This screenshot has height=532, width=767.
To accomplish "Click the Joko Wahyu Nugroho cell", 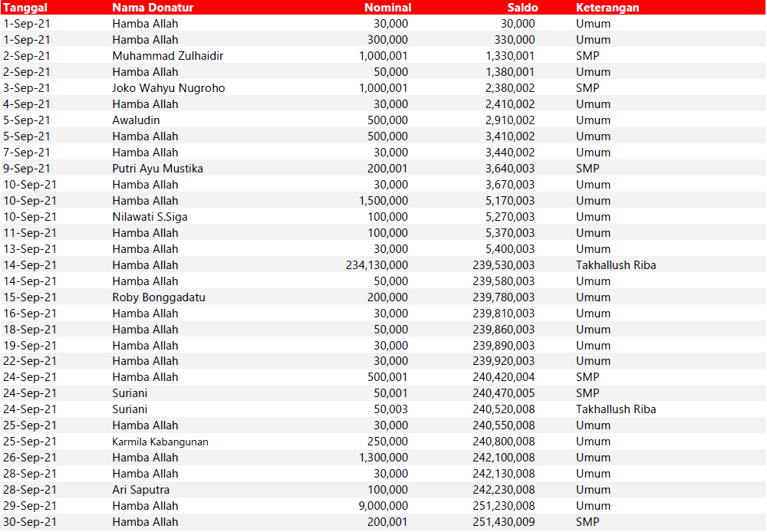I will [x=169, y=88].
